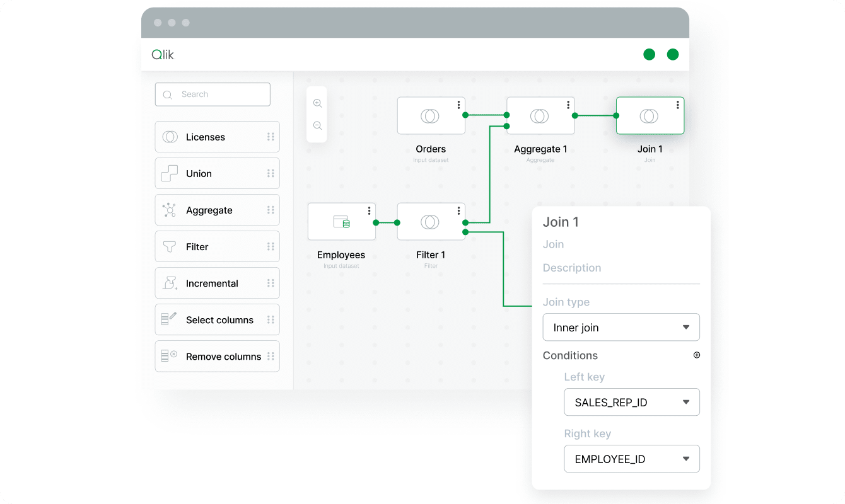Select the Filter transform icon in sidebar
The height and width of the screenshot is (504, 845).
click(x=169, y=246)
